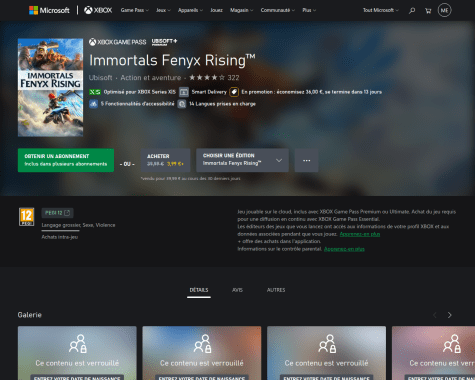Expand the Jeux menu
Viewport: 475px width, 380px height.
163,10
